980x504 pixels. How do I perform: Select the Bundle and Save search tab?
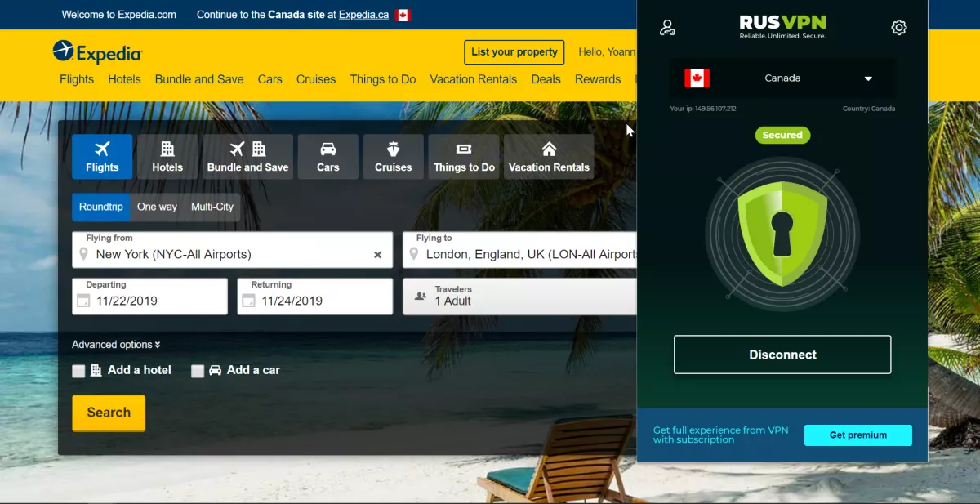click(247, 157)
